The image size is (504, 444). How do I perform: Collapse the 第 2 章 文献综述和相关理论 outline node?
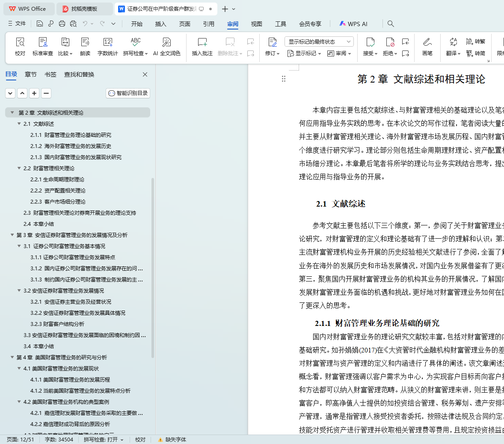[x=12, y=112]
